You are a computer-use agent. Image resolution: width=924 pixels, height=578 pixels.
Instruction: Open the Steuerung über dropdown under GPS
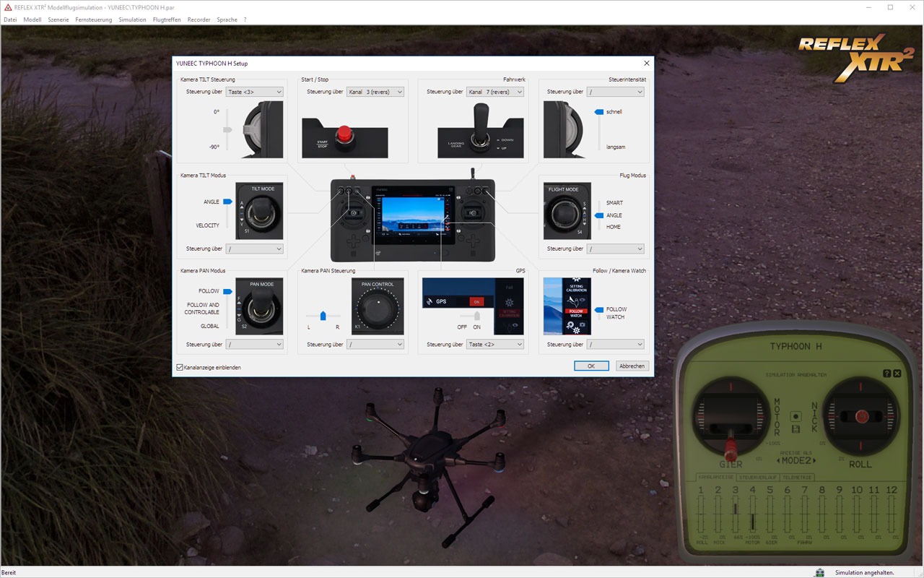tap(495, 344)
